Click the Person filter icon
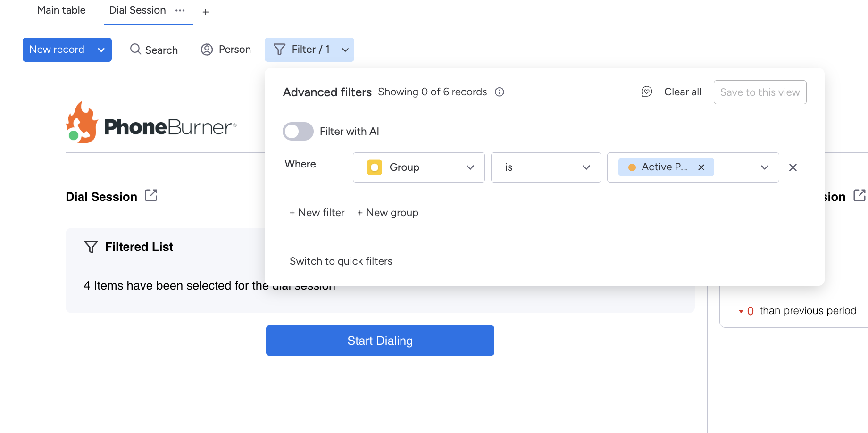This screenshot has width=868, height=433. pos(207,50)
